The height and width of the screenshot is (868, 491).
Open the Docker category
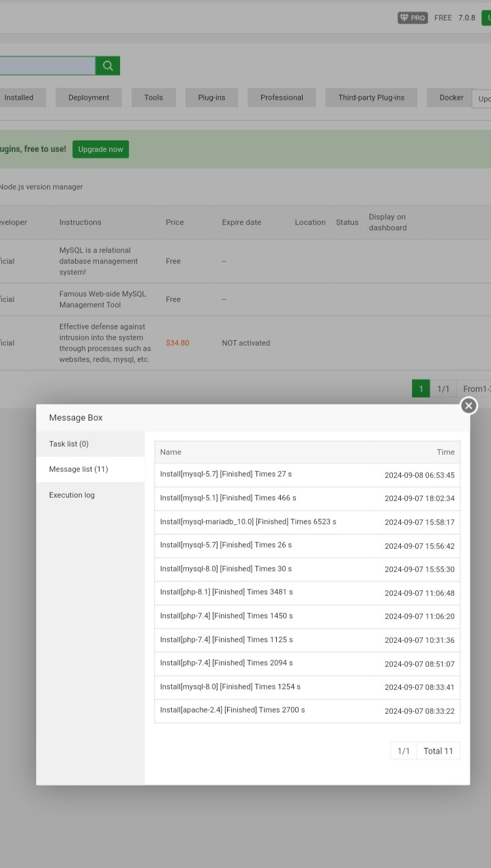coord(451,98)
